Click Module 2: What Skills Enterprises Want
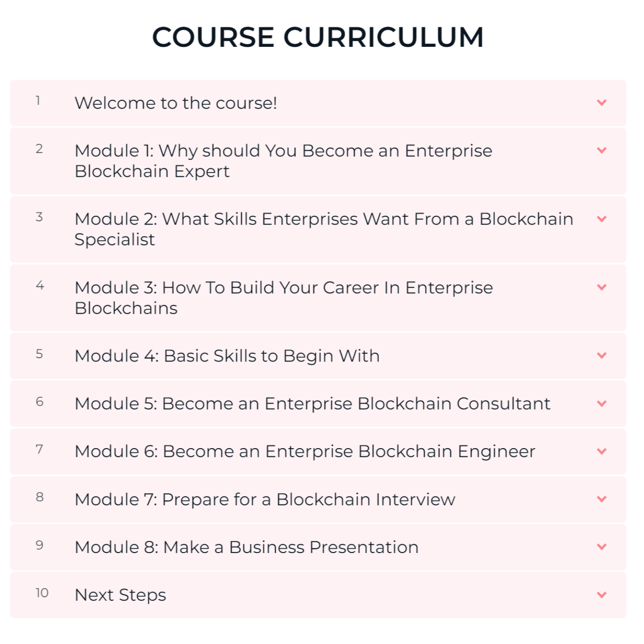Image resolution: width=644 pixels, height=644 pixels. coord(324,229)
